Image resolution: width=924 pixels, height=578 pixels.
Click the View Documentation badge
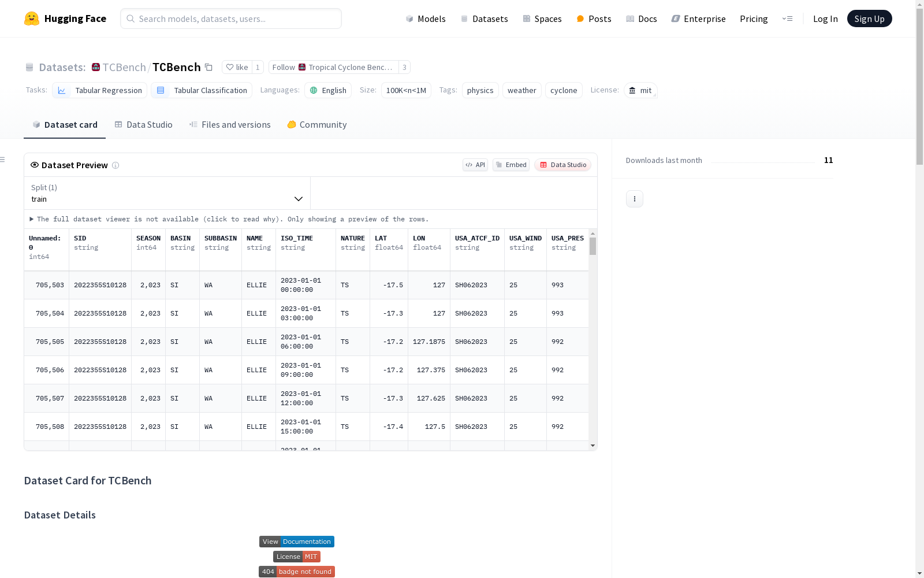point(297,542)
